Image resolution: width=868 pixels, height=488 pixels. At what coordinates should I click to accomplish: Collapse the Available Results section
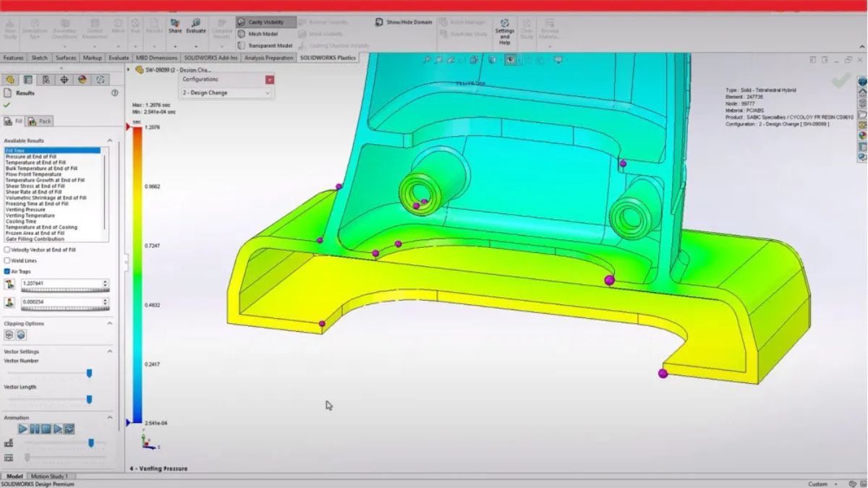[110, 140]
